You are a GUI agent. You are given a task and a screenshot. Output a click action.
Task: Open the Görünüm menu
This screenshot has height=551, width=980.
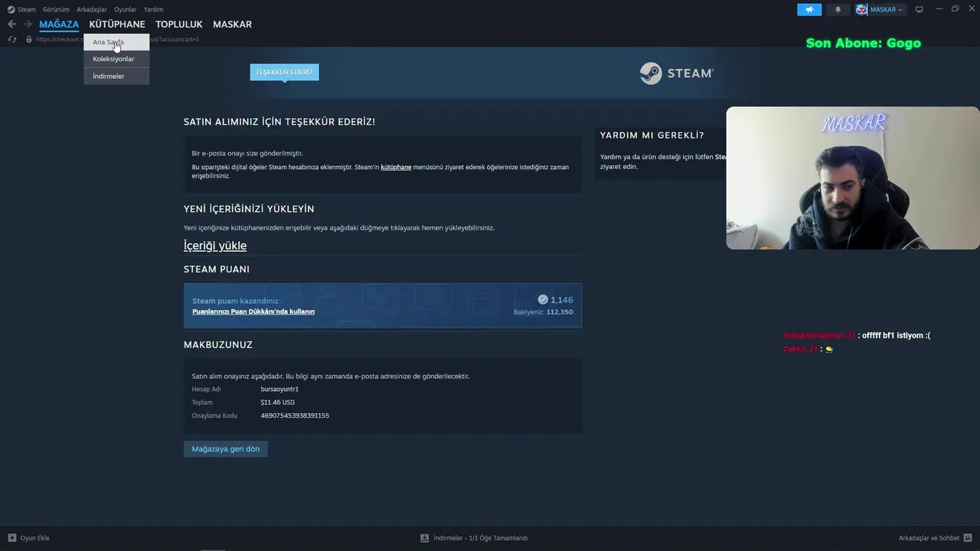point(56,9)
